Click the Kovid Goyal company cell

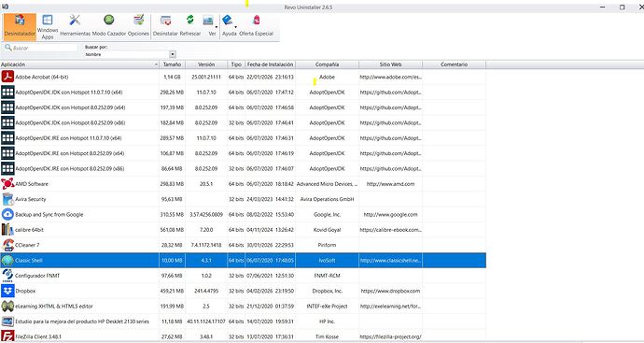[x=327, y=230]
